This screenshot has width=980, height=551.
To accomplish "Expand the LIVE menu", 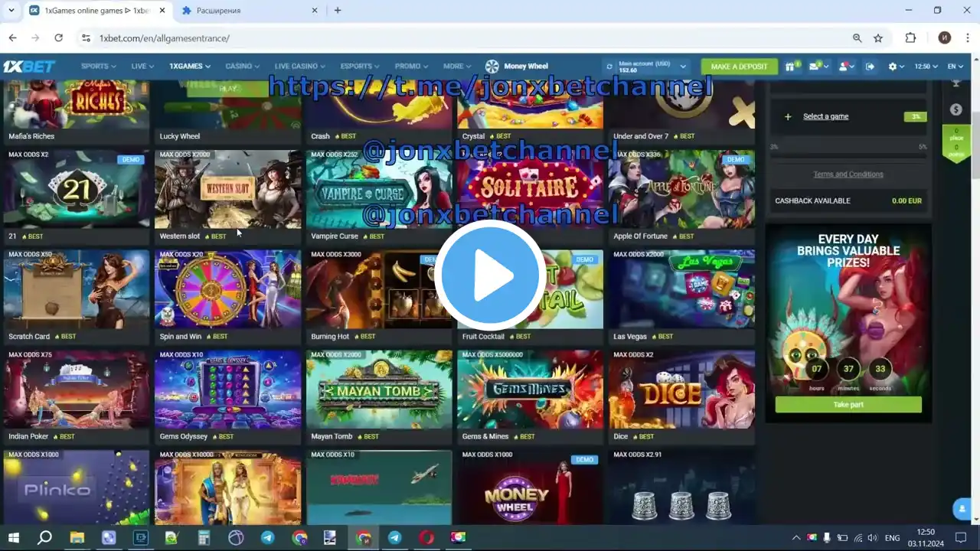I will [x=142, y=67].
